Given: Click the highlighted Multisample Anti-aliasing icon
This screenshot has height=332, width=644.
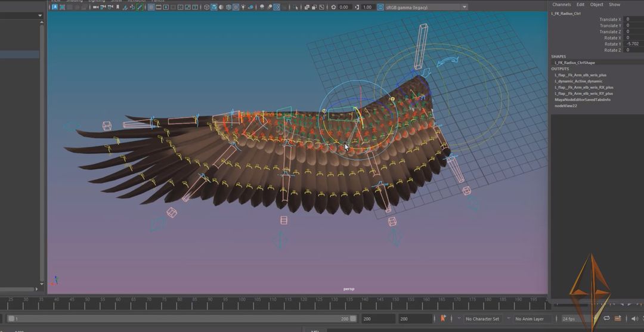Looking at the screenshot, I should coord(277,7).
